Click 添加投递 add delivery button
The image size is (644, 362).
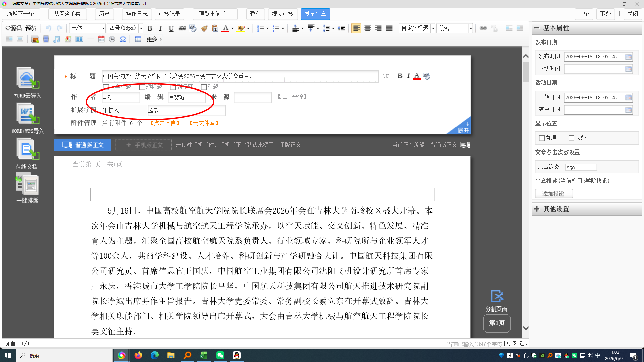pos(553,194)
